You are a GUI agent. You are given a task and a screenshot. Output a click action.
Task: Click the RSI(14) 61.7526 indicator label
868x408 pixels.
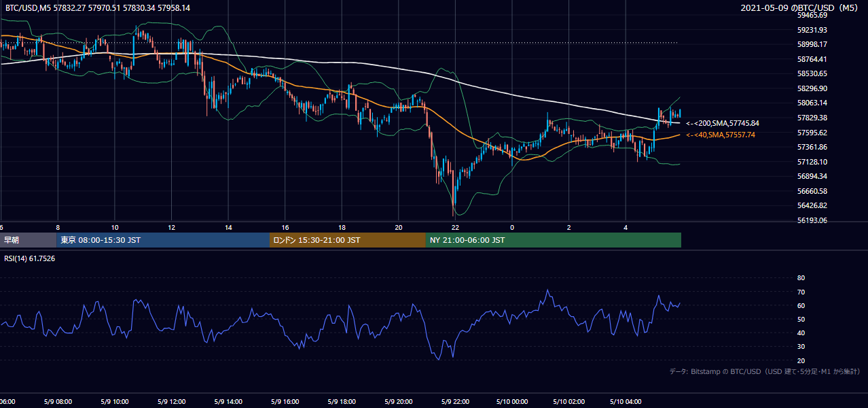pyautogui.click(x=30, y=258)
